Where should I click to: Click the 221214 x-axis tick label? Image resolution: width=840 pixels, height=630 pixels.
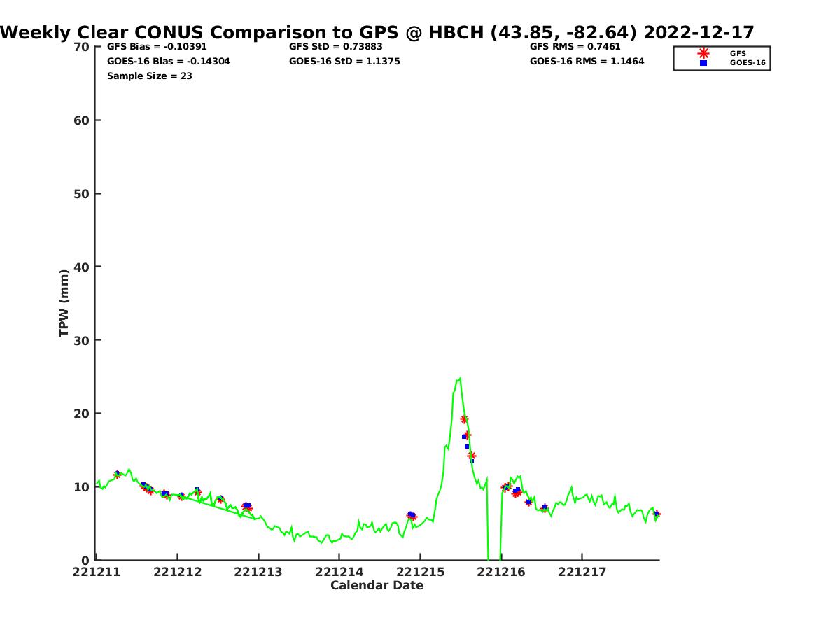tap(339, 573)
